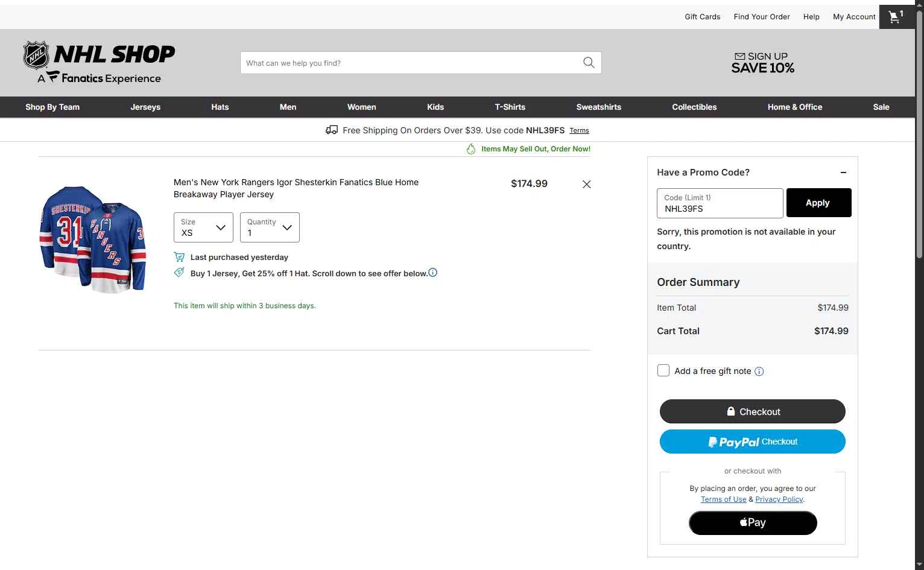Remove the Shesterkin jersey with X
Viewport: 924px width, 570px height.
click(586, 185)
